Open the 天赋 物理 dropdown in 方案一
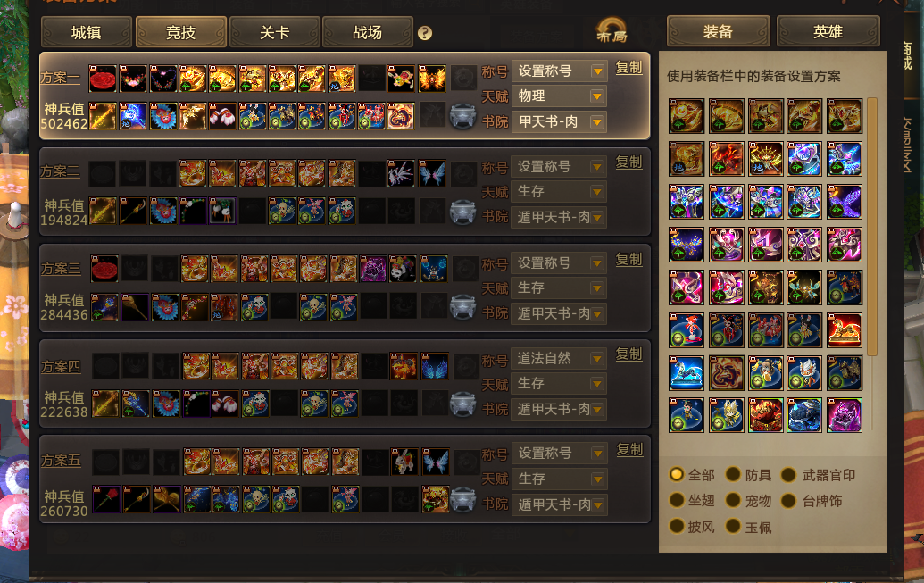The image size is (924, 583). [x=559, y=96]
